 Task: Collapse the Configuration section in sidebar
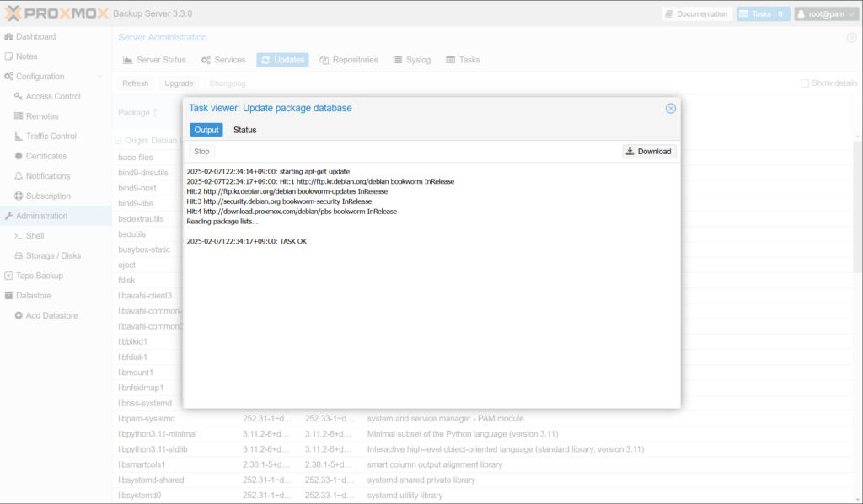99,77
